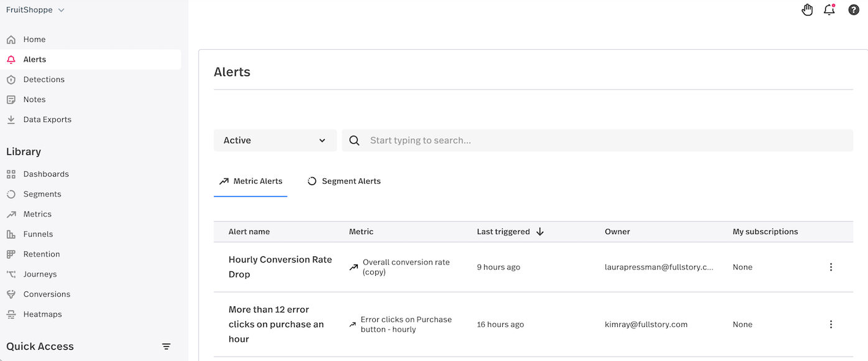
Task: Click My subscriptions column header
Action: [765, 232]
